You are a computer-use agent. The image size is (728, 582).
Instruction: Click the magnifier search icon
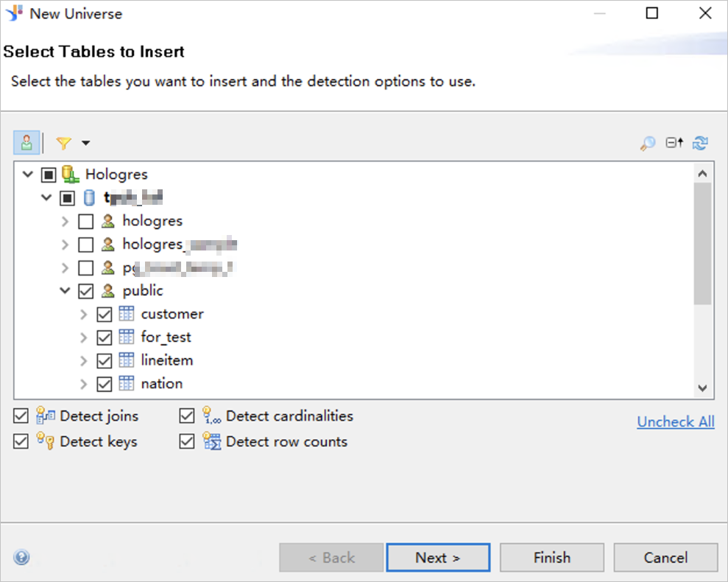[x=648, y=144]
